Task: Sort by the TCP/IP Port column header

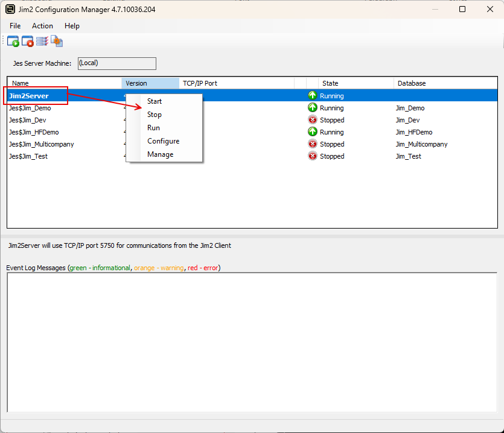Action: pyautogui.click(x=237, y=83)
